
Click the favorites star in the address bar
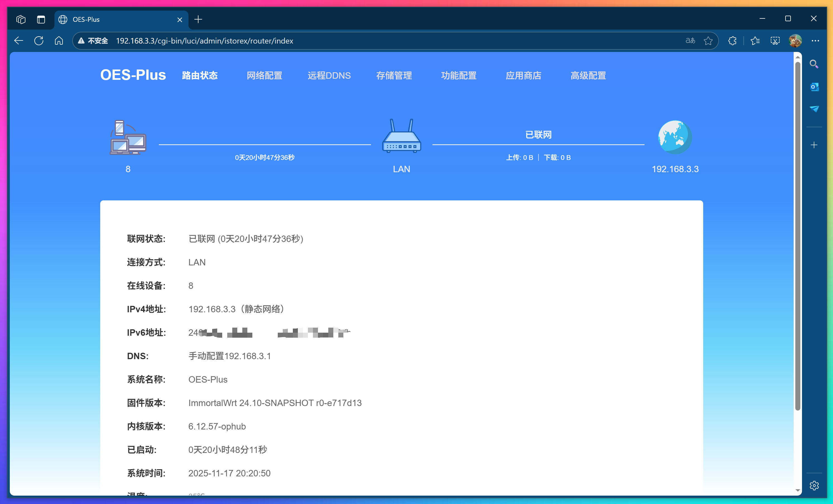coord(708,40)
